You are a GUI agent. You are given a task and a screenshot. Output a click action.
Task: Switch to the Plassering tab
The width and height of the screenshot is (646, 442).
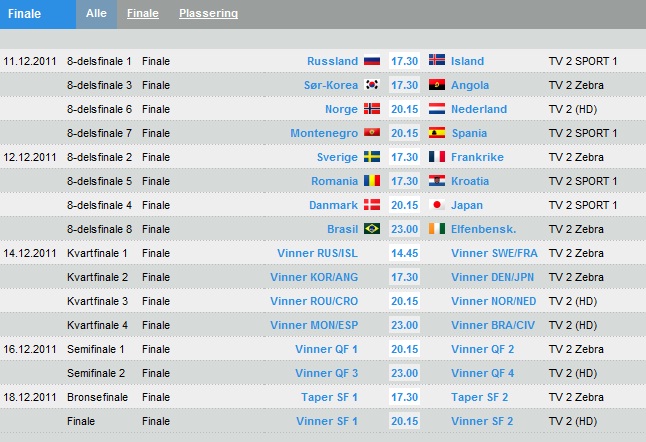(x=208, y=13)
